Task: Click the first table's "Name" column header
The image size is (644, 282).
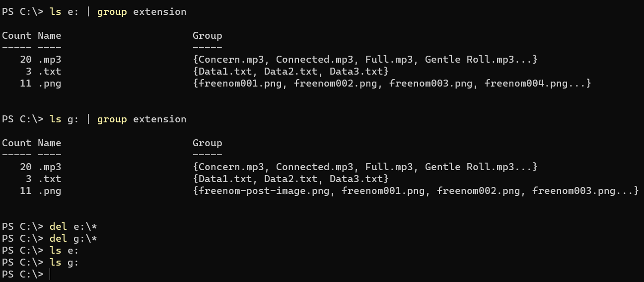Action: point(50,36)
